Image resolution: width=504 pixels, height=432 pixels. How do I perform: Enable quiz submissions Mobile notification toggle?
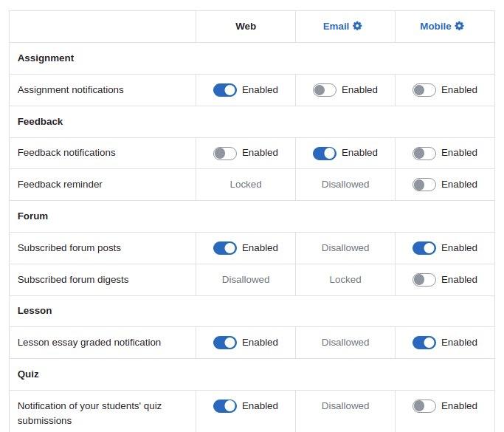424,406
